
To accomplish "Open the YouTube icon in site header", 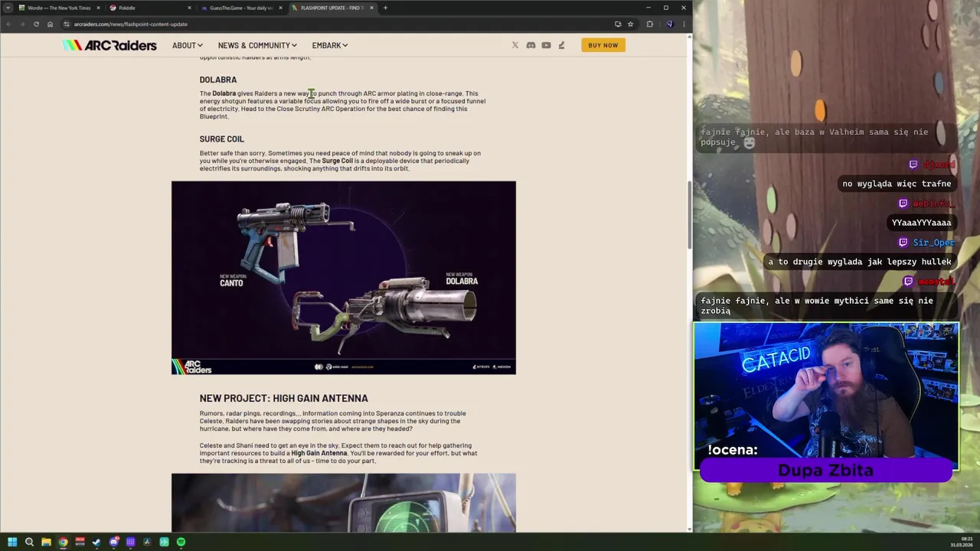I will click(546, 45).
